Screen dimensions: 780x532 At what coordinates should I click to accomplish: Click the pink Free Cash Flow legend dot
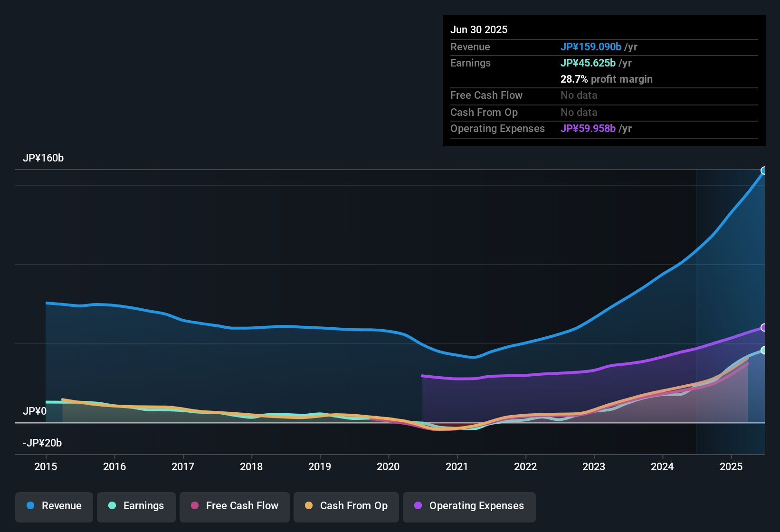pyautogui.click(x=195, y=506)
